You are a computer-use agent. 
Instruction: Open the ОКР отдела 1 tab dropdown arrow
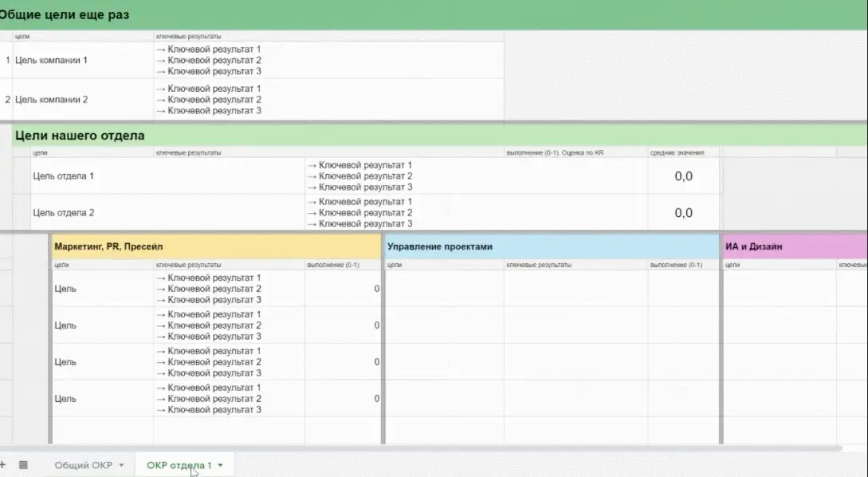pos(220,465)
